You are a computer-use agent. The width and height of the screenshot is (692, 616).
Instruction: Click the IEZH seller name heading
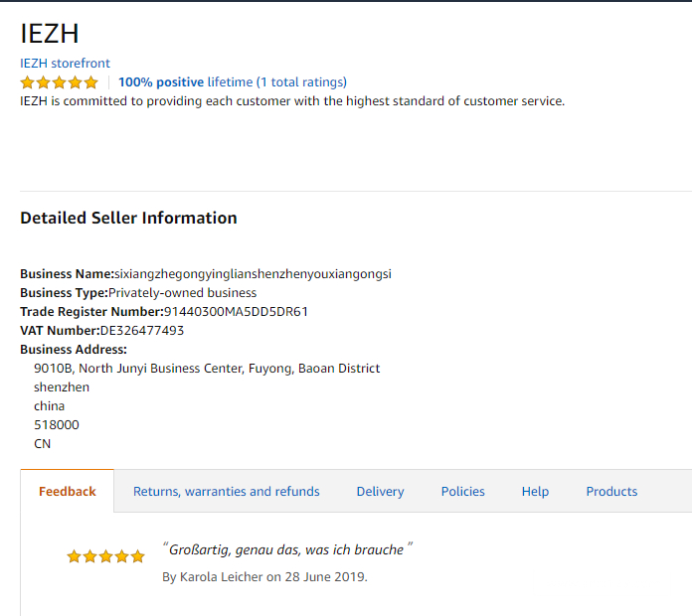50,33
